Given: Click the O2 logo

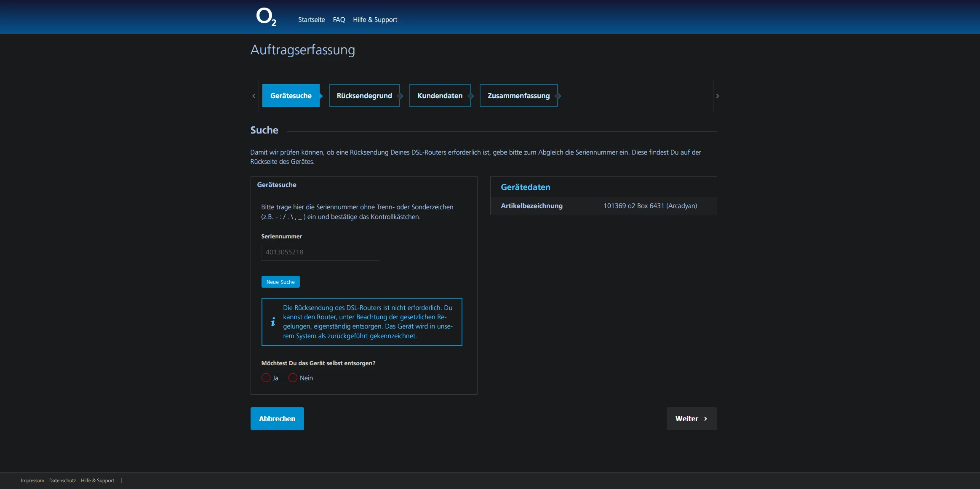Looking at the screenshot, I should [x=266, y=17].
